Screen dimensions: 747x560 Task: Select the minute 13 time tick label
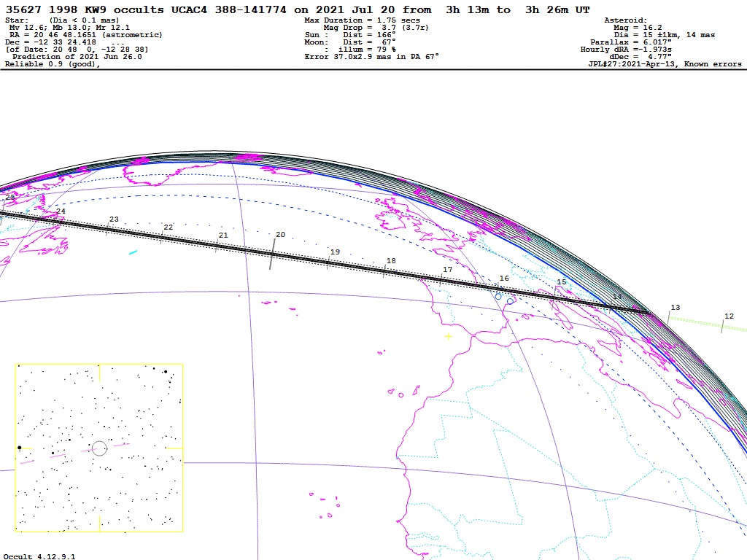point(675,308)
